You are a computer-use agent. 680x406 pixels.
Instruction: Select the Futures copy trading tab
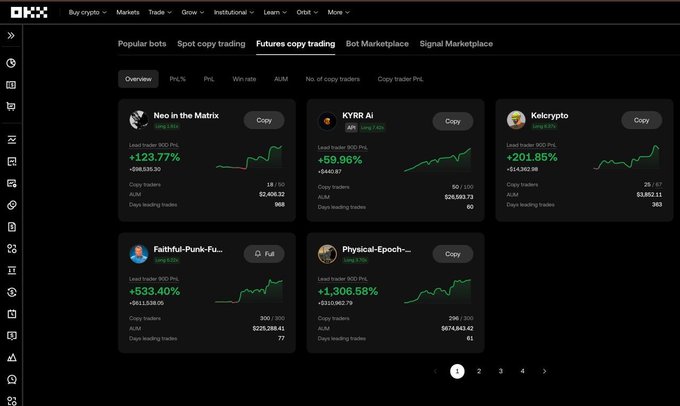click(295, 44)
